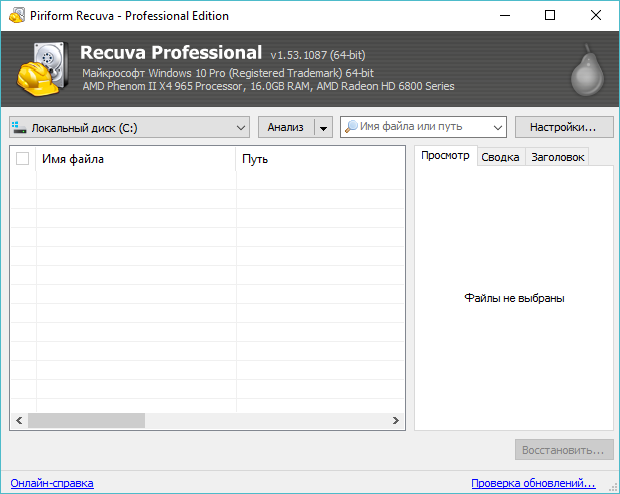This screenshot has width=620, height=494.
Task: Open the Заголовок tab
Action: pos(557,157)
